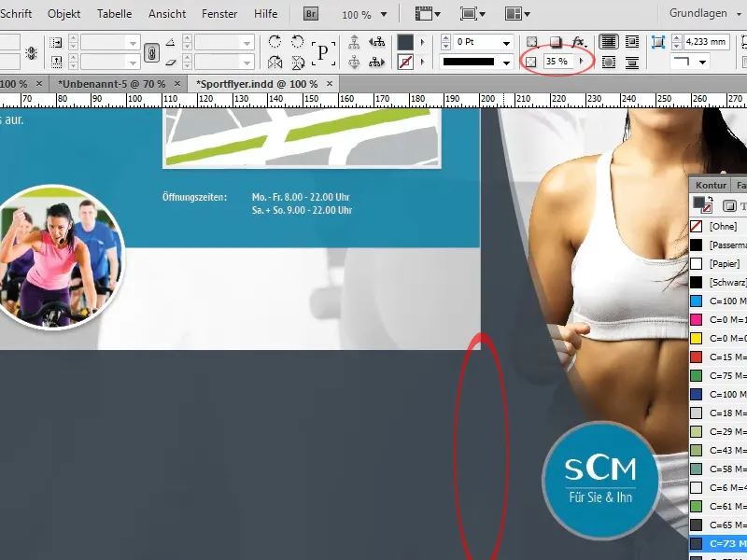
Task: Select fill/stroke proxy in Swatches panel
Action: coord(701,204)
